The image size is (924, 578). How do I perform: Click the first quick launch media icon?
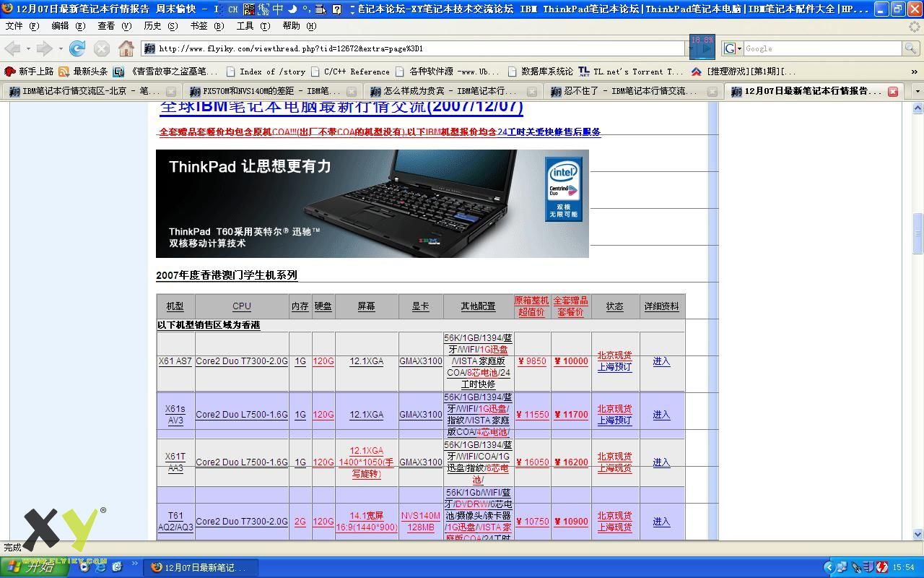[84, 567]
